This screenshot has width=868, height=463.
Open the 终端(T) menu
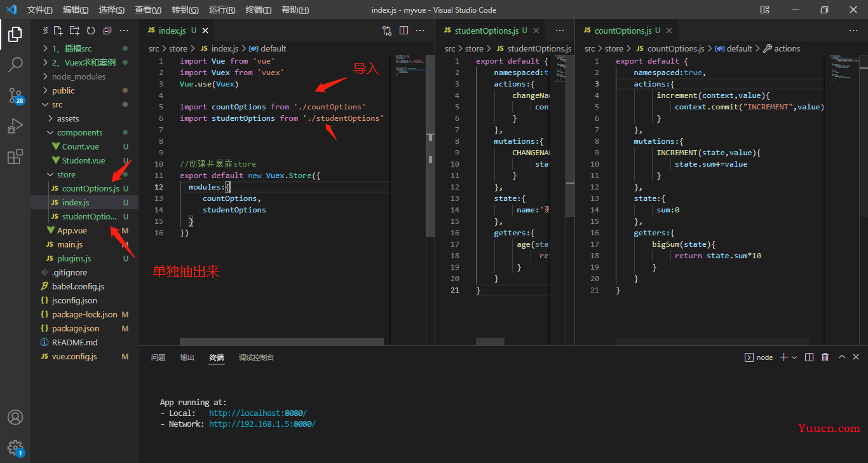tap(258, 10)
